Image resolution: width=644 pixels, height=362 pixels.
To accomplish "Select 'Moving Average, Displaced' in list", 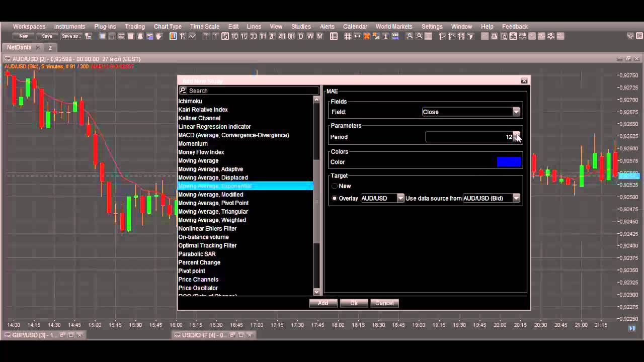I will [x=213, y=177].
